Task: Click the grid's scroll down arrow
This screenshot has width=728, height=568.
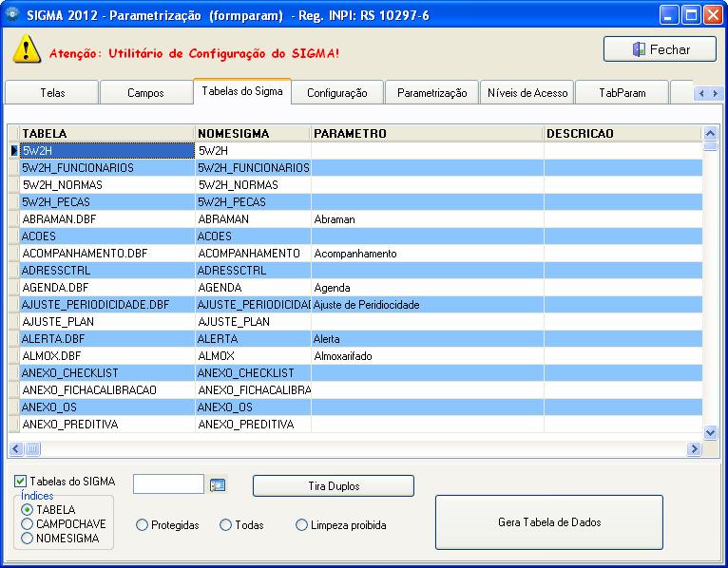Action: (x=710, y=432)
